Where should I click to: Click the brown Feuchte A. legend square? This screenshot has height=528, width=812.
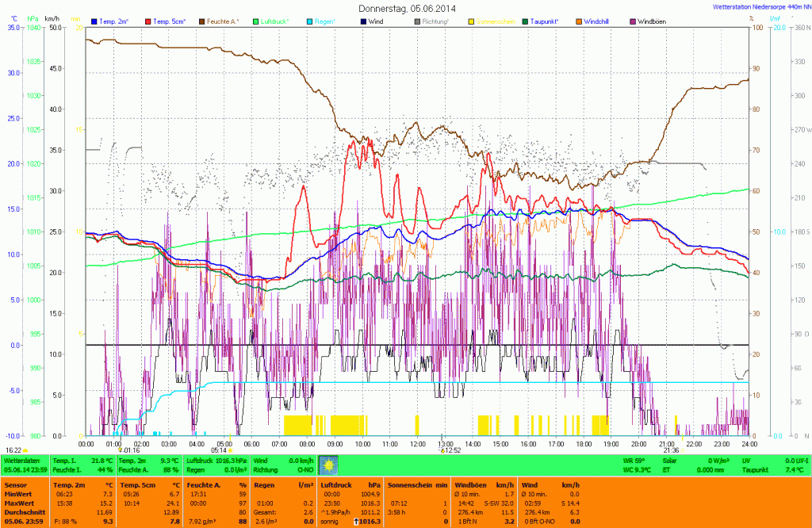202,21
